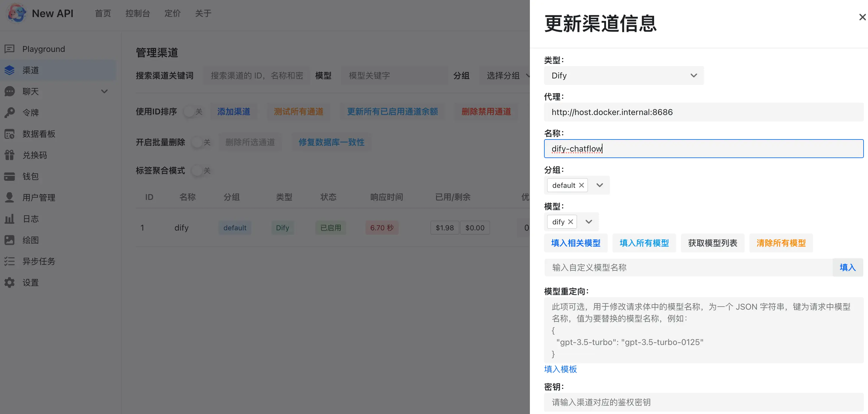Focus the 搜索渠道关键词 search field
The image size is (868, 414).
(x=256, y=75)
